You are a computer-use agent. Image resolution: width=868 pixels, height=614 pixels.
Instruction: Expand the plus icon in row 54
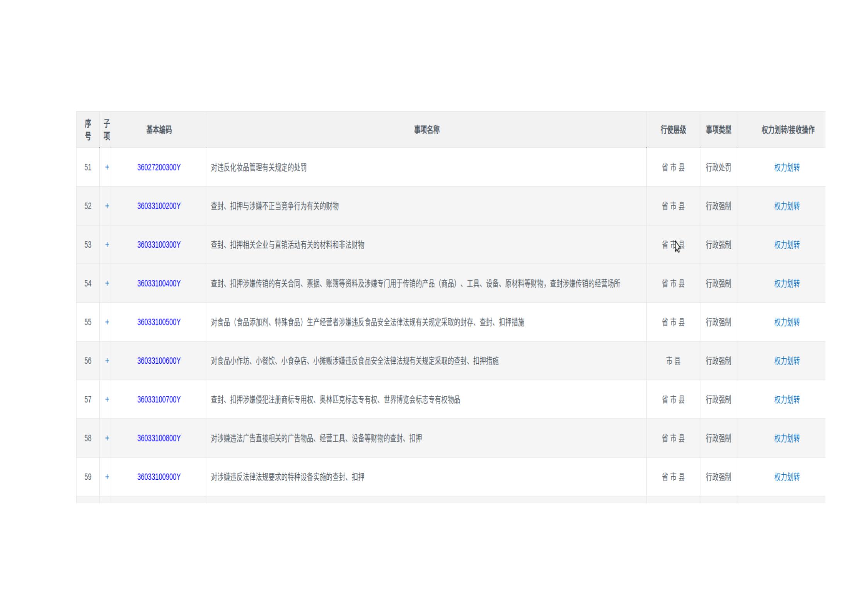click(x=107, y=283)
